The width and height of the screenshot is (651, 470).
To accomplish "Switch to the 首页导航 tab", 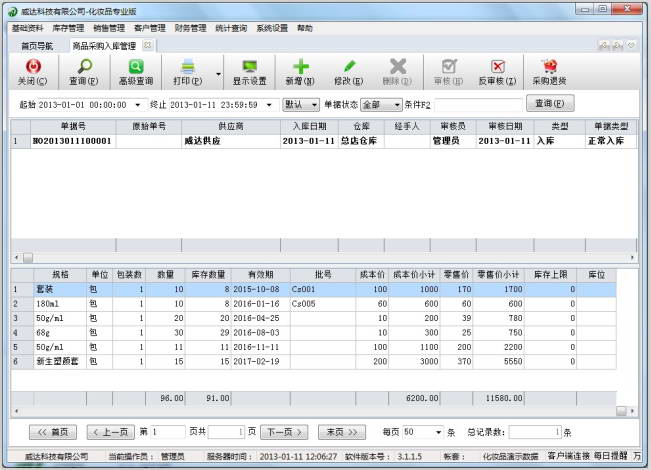I will pos(37,46).
